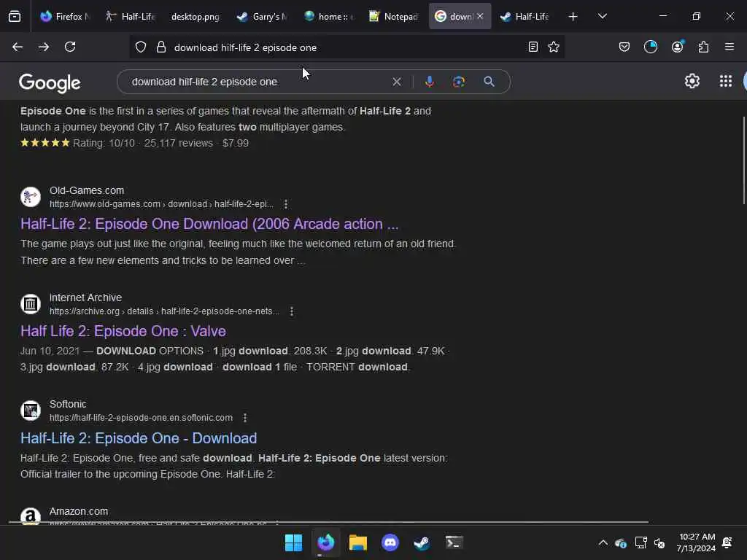Viewport: 747px width, 560px height.
Task: Open the Save to Pocket icon
Action: pyautogui.click(x=624, y=47)
